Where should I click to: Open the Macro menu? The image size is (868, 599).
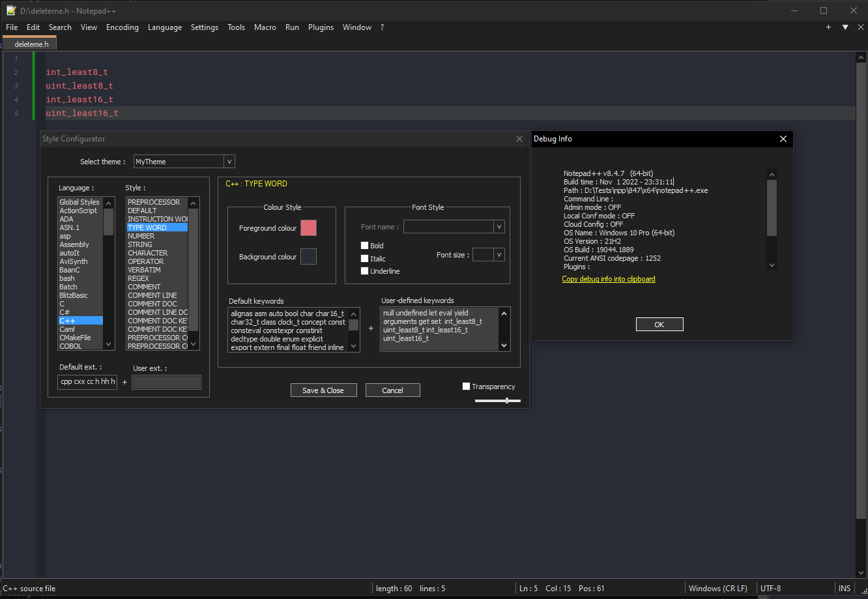(265, 27)
